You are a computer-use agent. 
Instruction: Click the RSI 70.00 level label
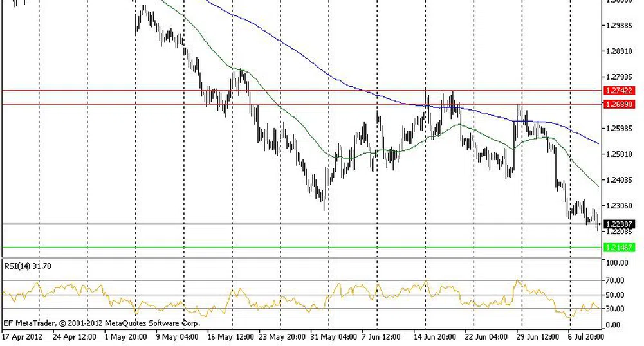615,281
